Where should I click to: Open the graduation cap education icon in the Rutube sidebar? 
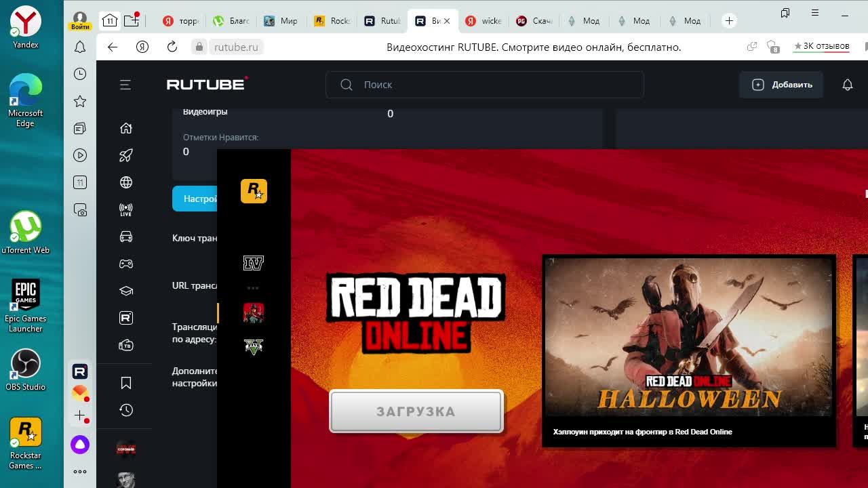[x=126, y=291]
